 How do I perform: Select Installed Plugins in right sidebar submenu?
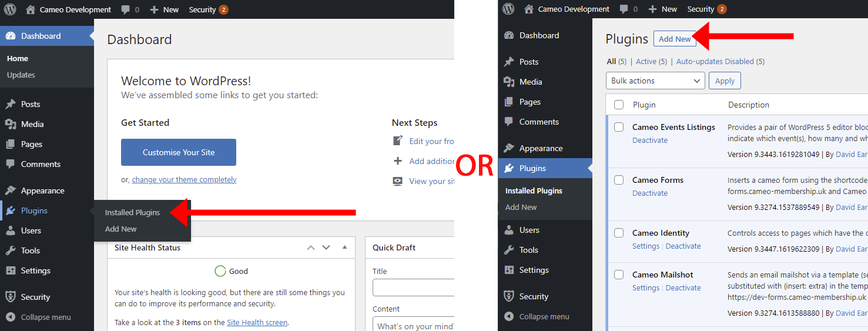pyautogui.click(x=534, y=190)
